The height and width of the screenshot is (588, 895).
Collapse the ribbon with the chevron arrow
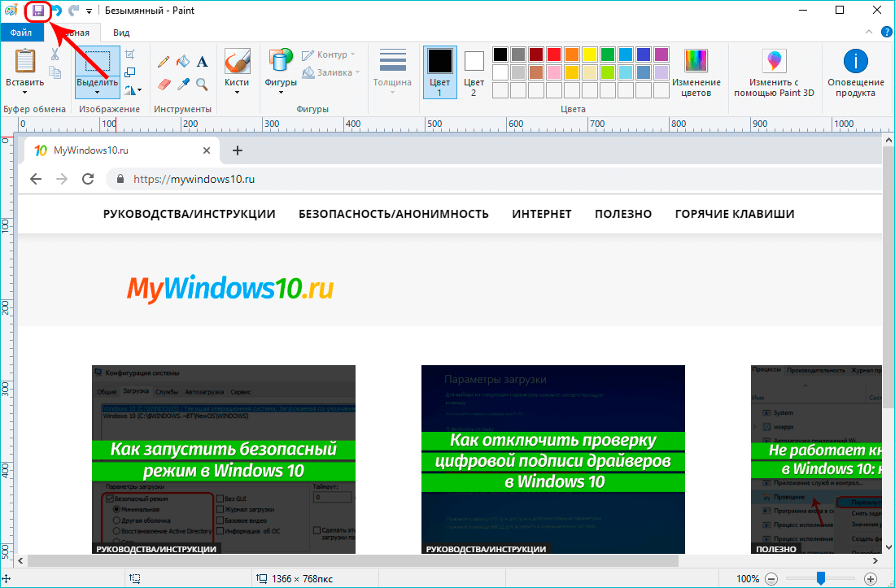866,33
